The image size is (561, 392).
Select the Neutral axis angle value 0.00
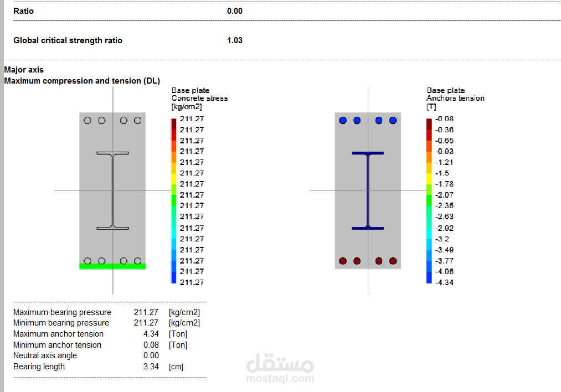coord(151,355)
